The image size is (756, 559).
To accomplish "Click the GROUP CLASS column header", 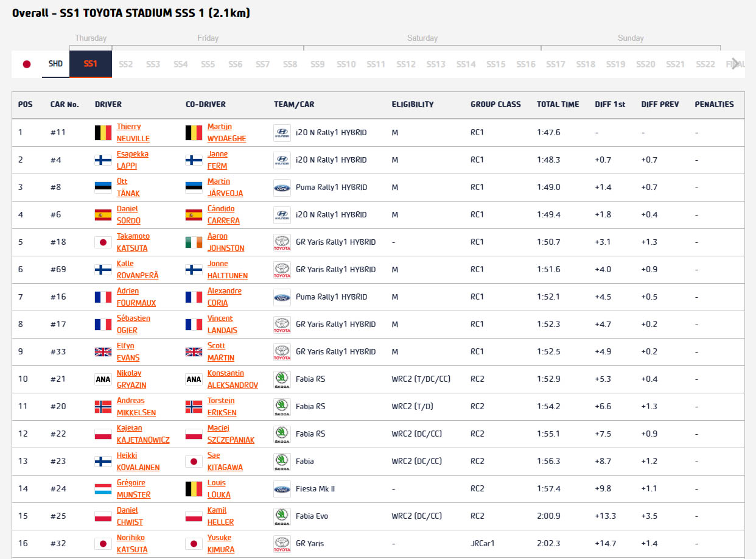I will coord(495,105).
